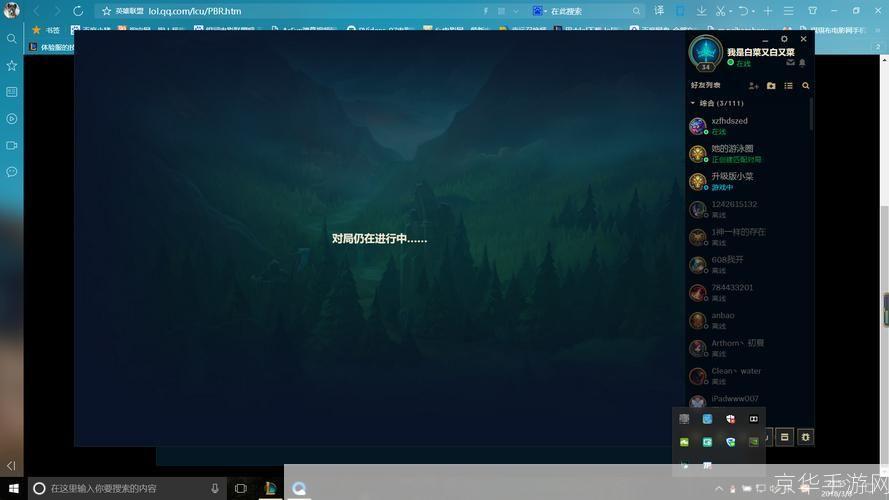The width and height of the screenshot is (889, 500).
Task: Go forward in the browser
Action: click(57, 11)
